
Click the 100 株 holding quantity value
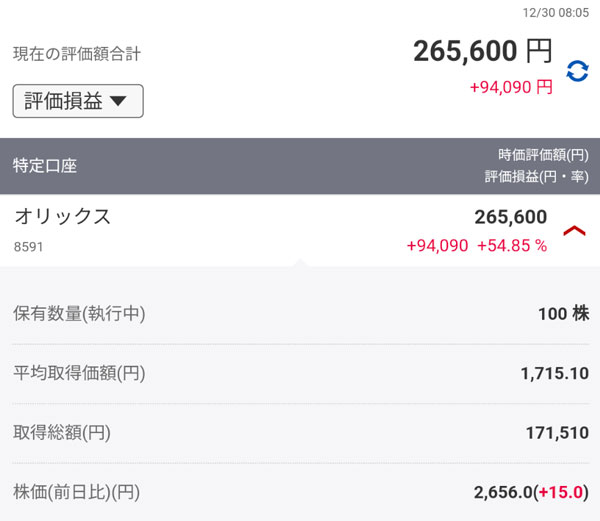(x=563, y=314)
